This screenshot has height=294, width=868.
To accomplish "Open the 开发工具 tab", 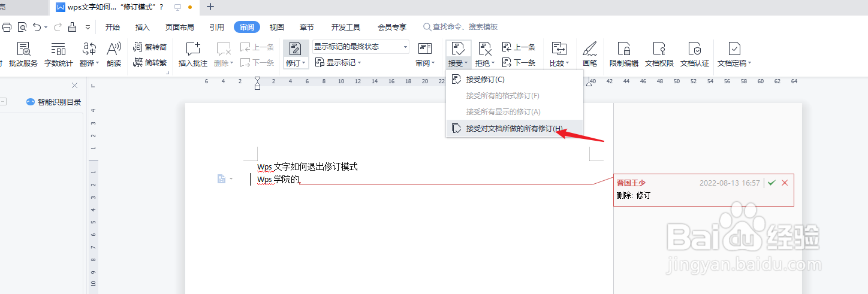I will click(x=346, y=27).
